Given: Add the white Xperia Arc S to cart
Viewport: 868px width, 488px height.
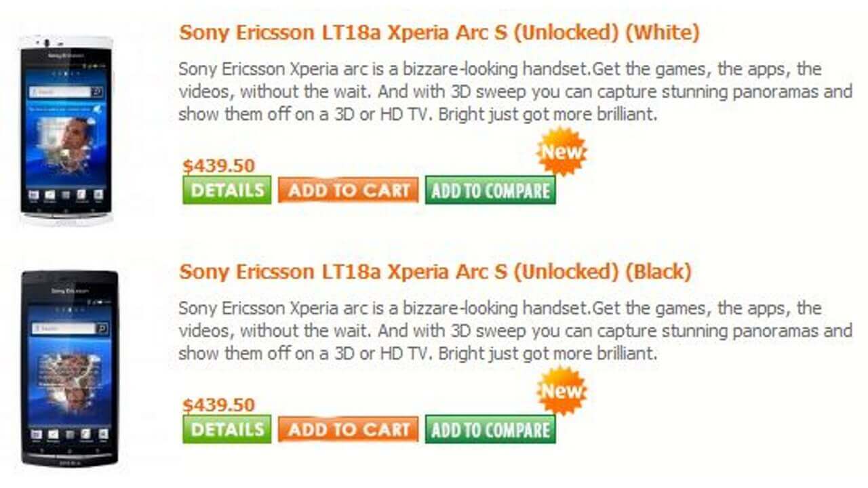Looking at the screenshot, I should [348, 190].
